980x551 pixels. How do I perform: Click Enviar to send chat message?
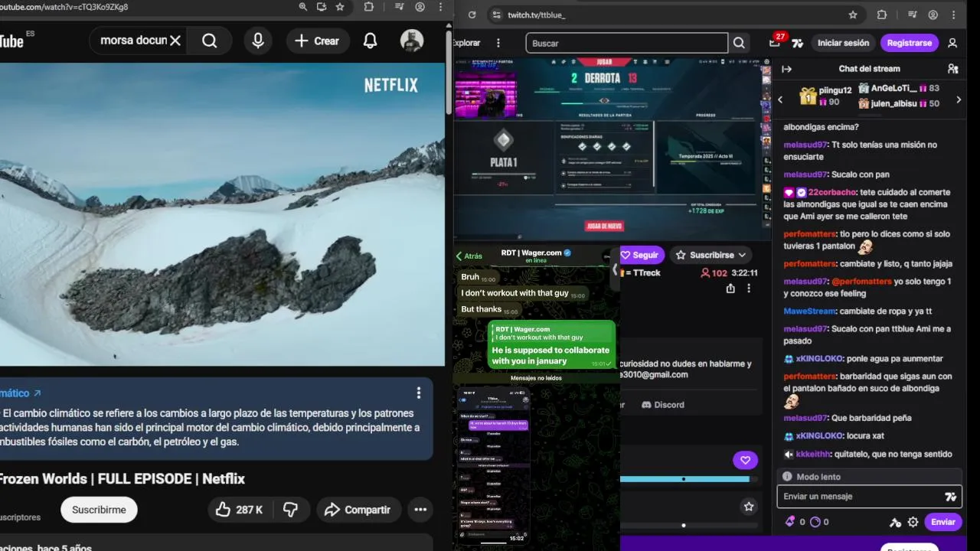click(942, 522)
